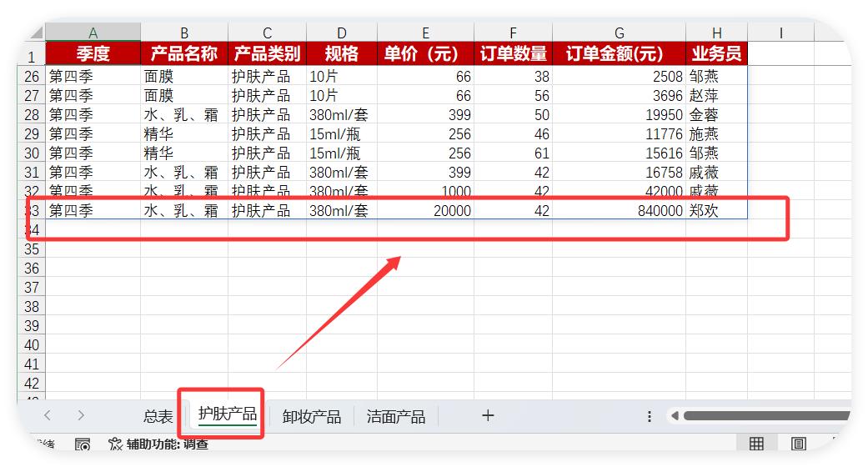The image size is (868, 467).
Task: Click the select-all corner triangle
Action: (35, 33)
